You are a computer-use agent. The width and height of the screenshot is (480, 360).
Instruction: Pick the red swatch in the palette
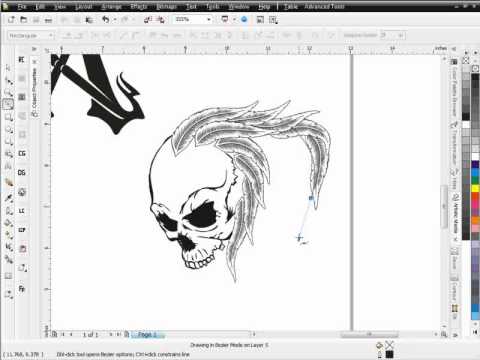coord(475,197)
